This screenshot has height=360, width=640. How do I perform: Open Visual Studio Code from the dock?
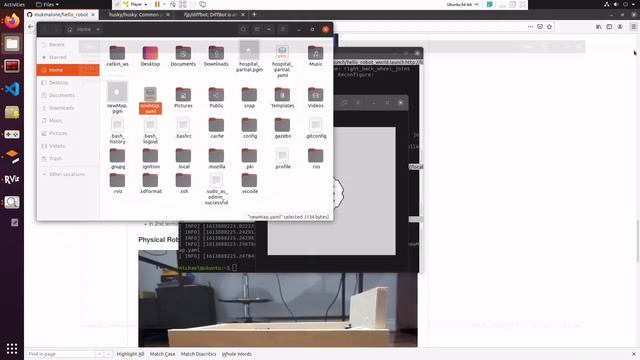tap(12, 89)
